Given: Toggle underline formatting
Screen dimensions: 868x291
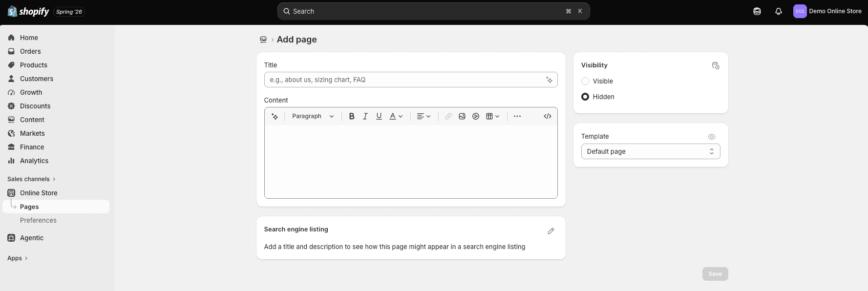Looking at the screenshot, I should [x=379, y=116].
